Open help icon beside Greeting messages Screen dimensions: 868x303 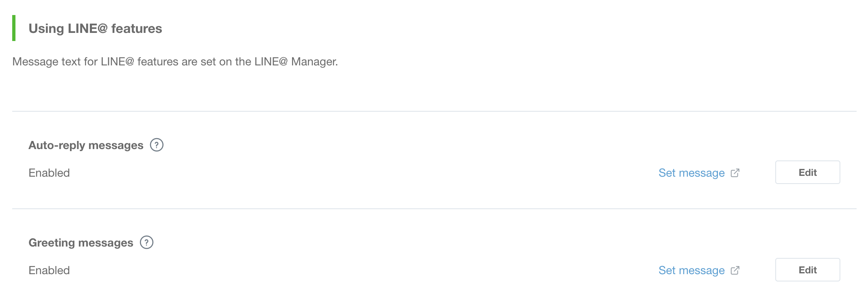(x=146, y=242)
